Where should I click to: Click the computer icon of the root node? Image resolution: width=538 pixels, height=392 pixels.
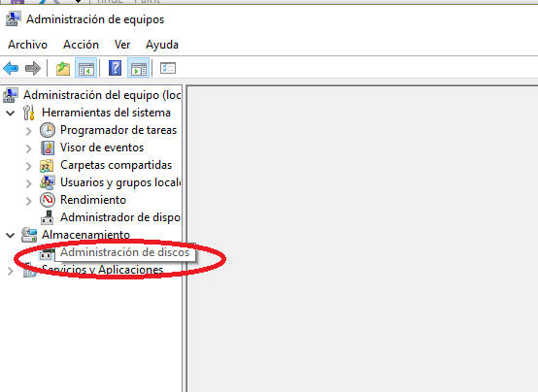[x=11, y=95]
